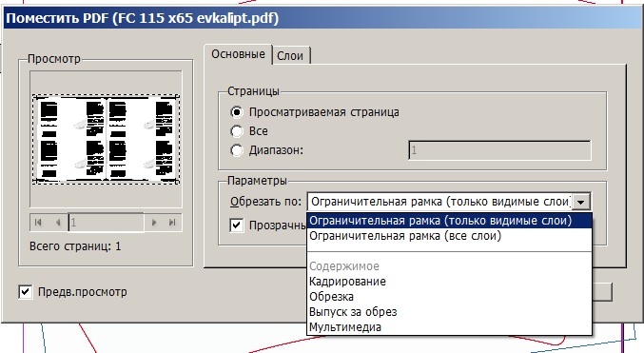
Task: Click the preview page number field
Action: [106, 223]
